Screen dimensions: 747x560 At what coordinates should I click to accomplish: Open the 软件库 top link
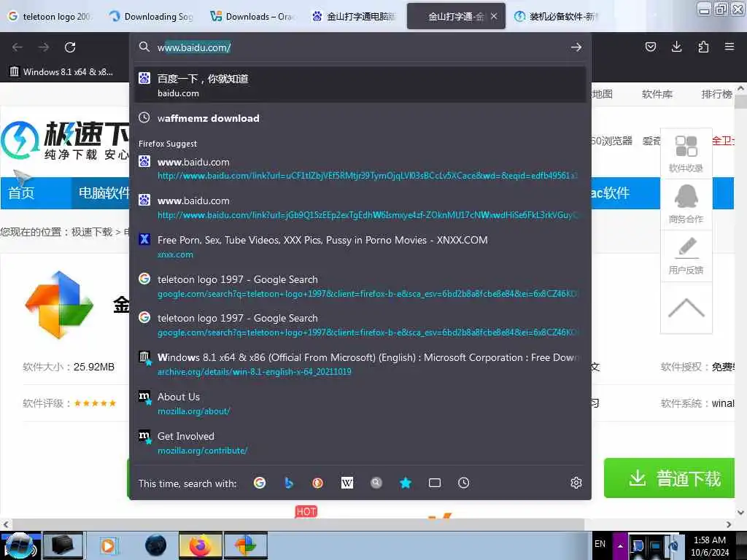[657, 94]
